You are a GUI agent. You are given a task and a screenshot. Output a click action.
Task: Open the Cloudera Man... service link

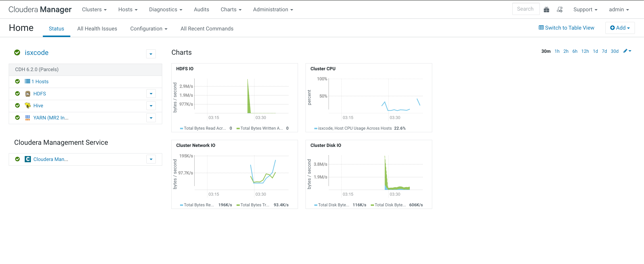[51, 159]
